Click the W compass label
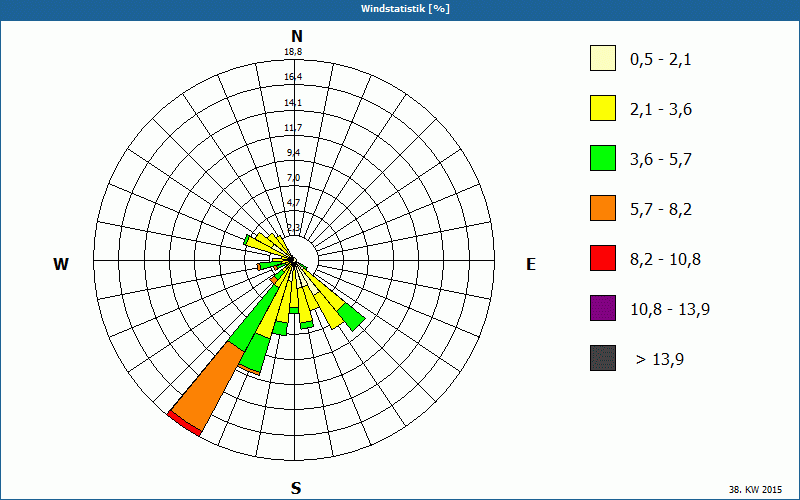Screen dimensions: 800x500 point(61,264)
